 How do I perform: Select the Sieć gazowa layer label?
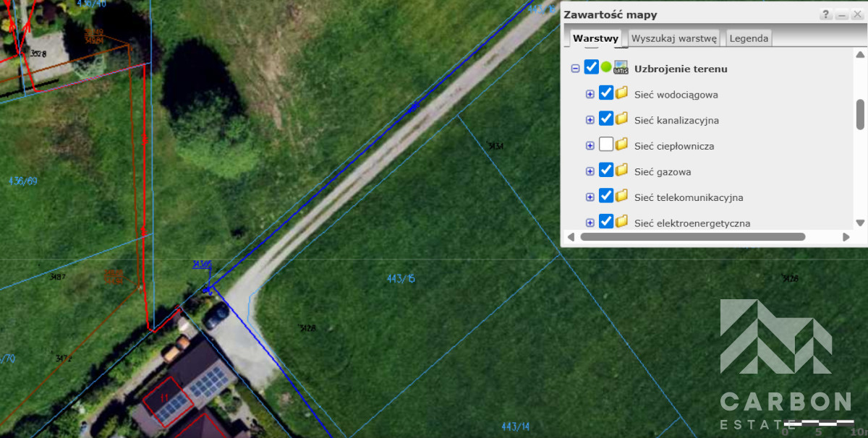pos(662,172)
